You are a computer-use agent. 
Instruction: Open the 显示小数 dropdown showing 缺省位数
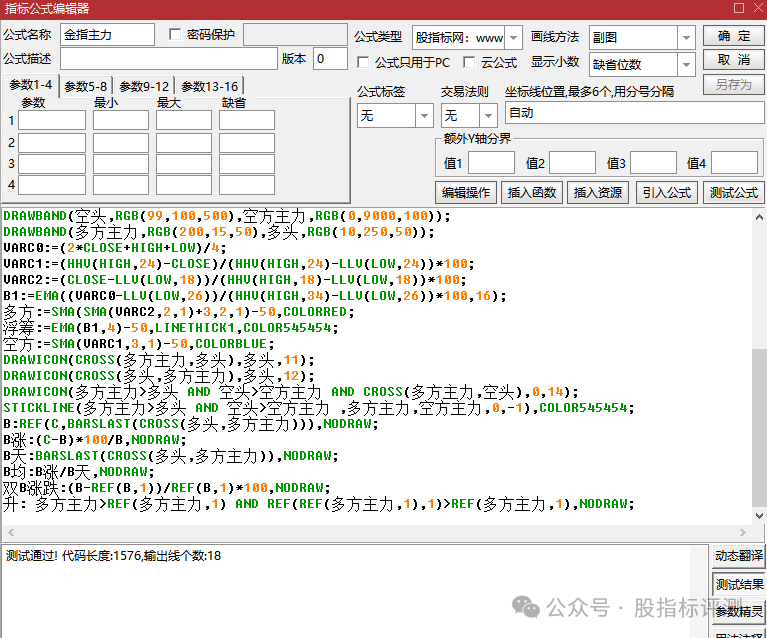click(x=686, y=65)
